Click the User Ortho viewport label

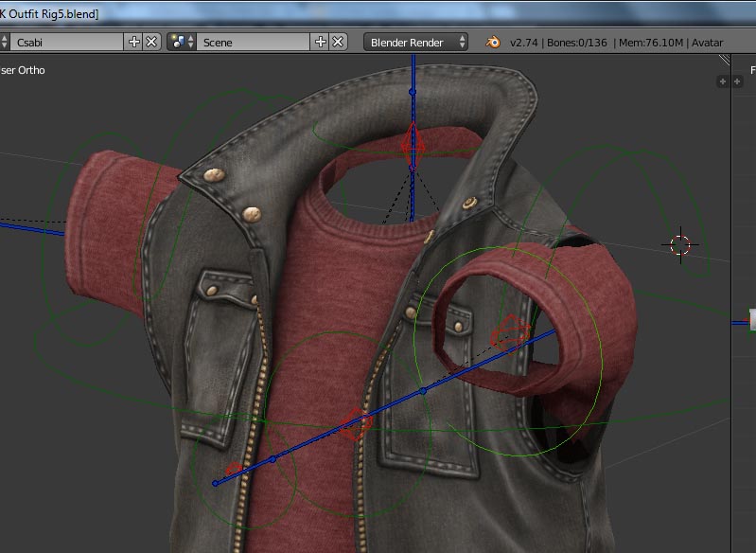pyautogui.click(x=23, y=70)
